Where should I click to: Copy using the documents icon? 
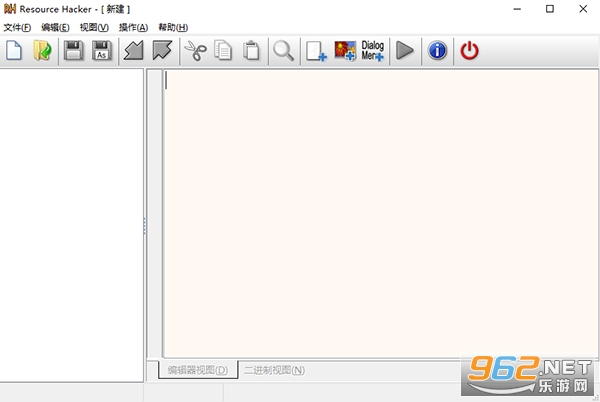click(x=223, y=50)
